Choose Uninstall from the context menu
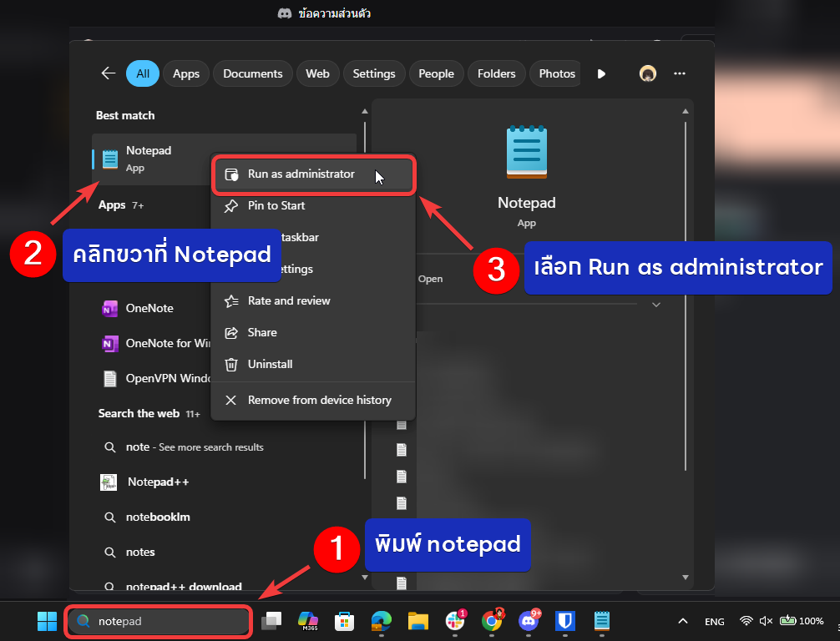 click(313, 364)
